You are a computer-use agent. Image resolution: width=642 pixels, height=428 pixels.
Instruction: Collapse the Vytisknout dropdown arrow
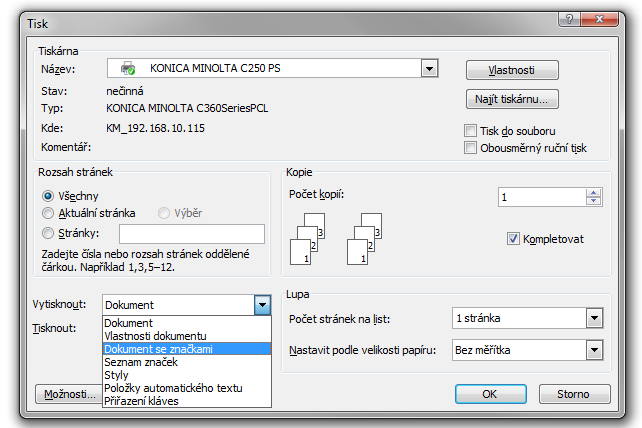262,305
